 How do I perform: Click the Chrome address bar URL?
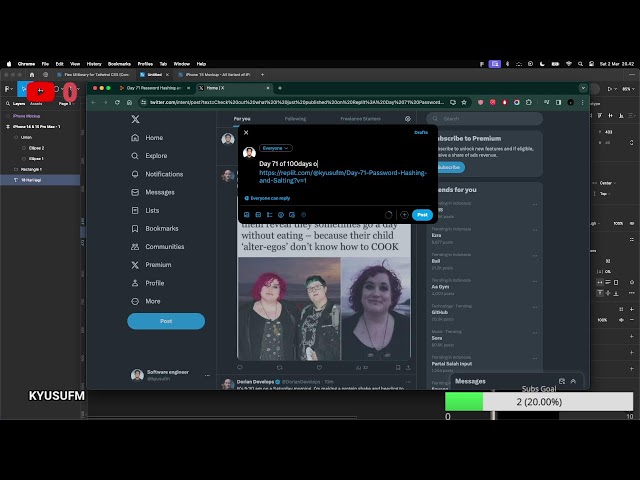[x=296, y=102]
